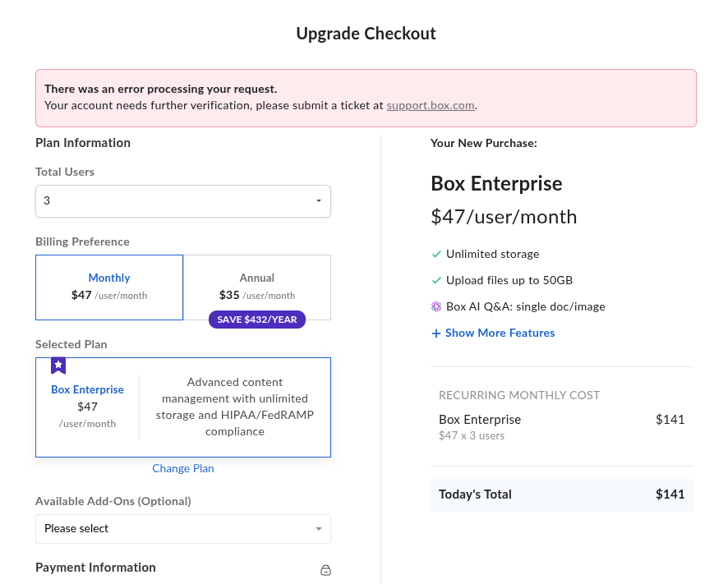Click the SAVE $432/YEAR badge
Screen dimensions: 728x584
coord(256,320)
